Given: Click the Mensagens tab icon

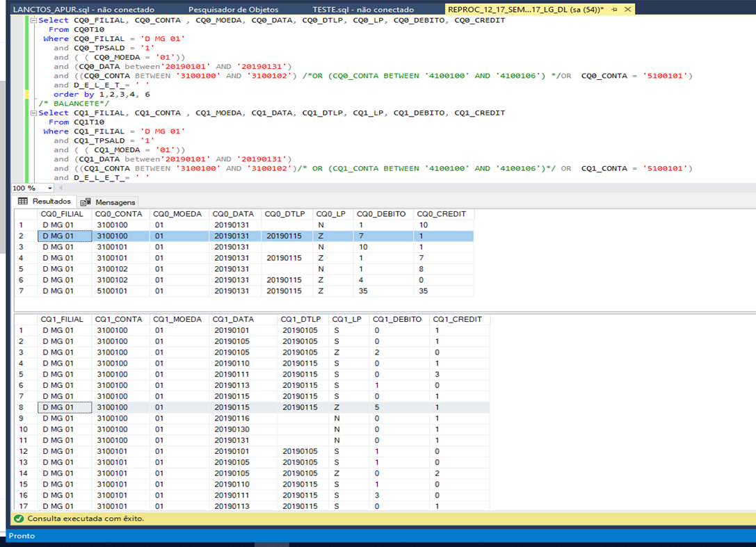Looking at the screenshot, I should coord(86,202).
